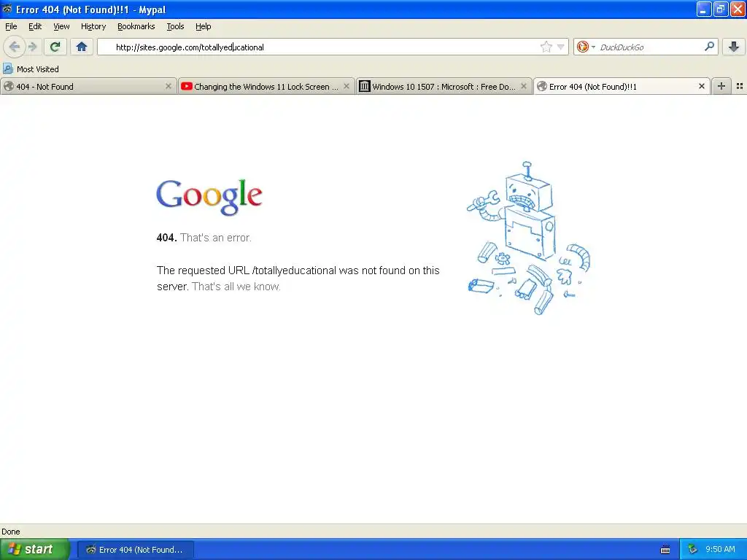The width and height of the screenshot is (747, 560).
Task: Close the Windows 10 1507 tab
Action: click(x=524, y=86)
